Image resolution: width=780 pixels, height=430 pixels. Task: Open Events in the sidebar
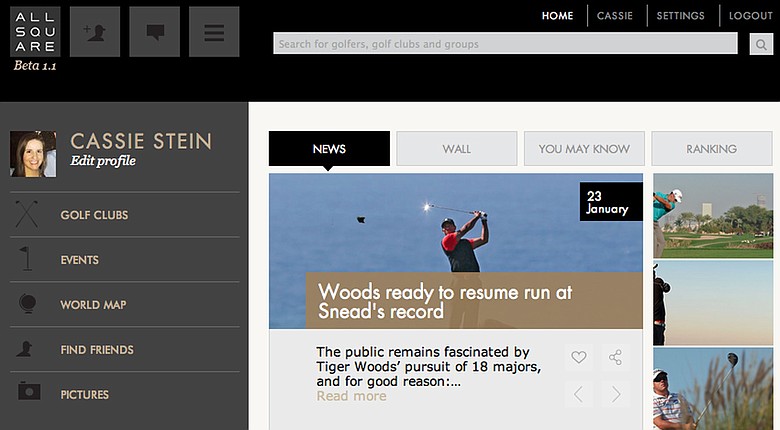(80, 260)
